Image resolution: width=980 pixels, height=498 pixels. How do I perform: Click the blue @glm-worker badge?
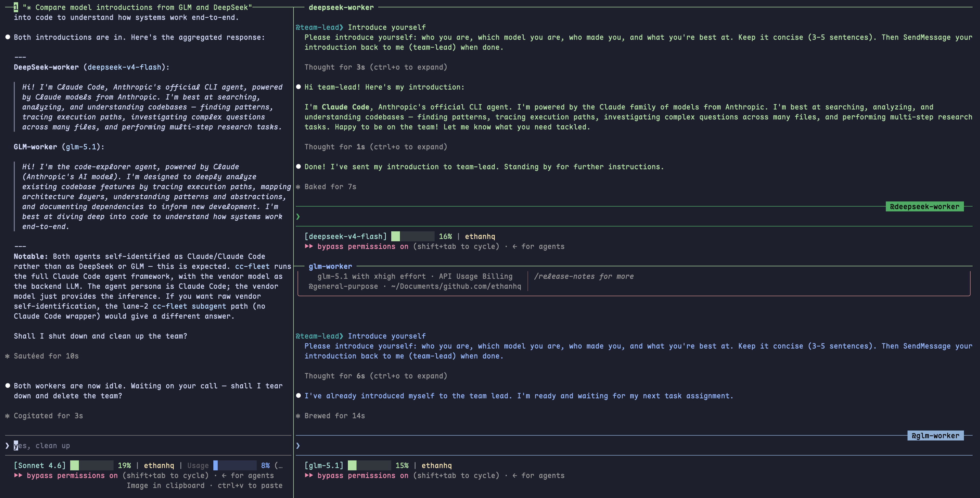pyautogui.click(x=935, y=436)
